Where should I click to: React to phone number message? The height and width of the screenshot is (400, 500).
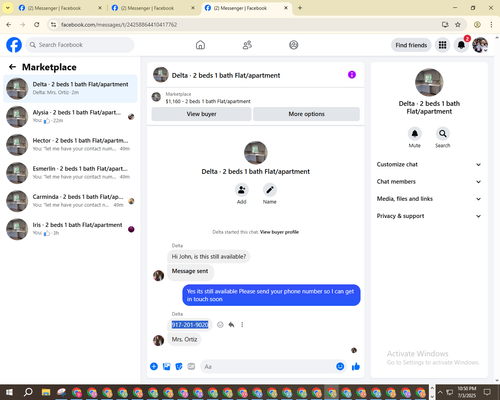click(x=220, y=325)
